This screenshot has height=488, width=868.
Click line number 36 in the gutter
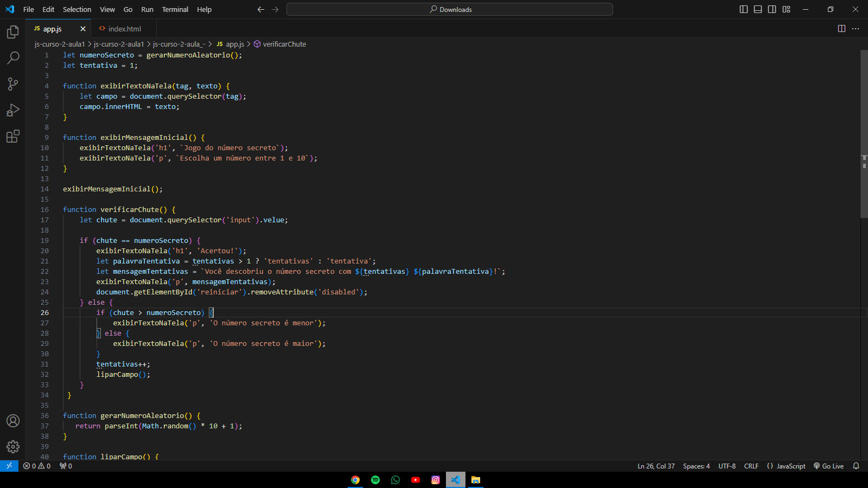coord(44,415)
